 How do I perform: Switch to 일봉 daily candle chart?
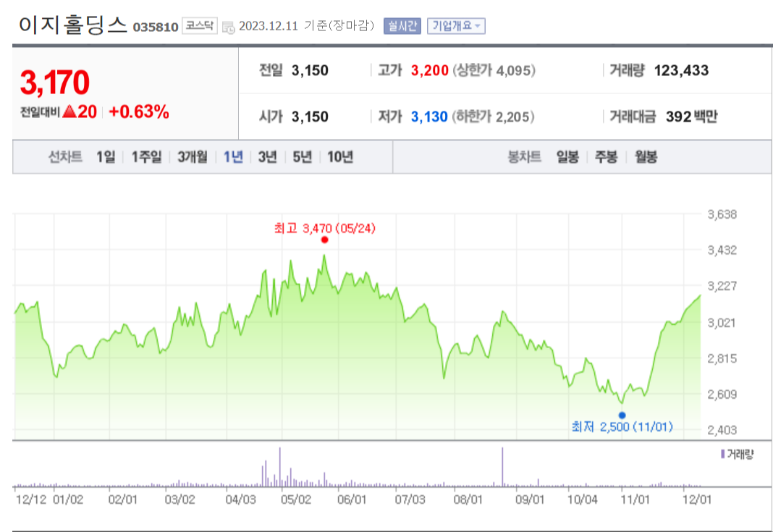click(x=567, y=157)
